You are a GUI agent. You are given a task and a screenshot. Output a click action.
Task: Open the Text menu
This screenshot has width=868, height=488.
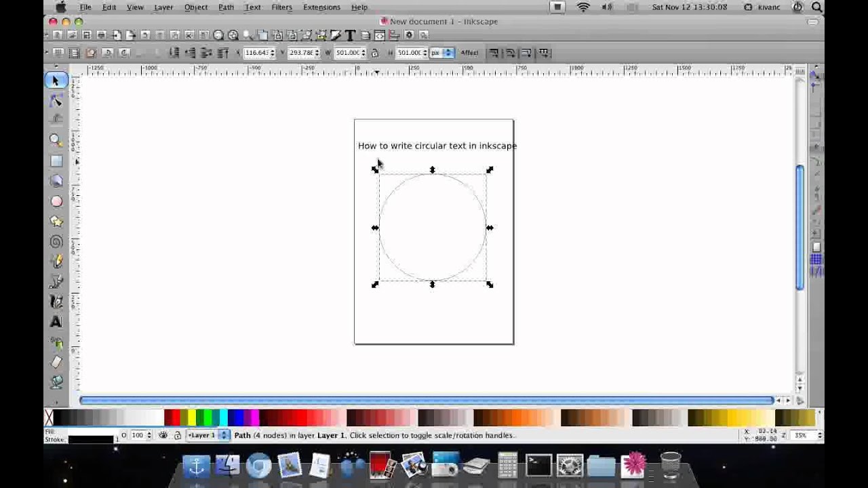click(x=253, y=7)
